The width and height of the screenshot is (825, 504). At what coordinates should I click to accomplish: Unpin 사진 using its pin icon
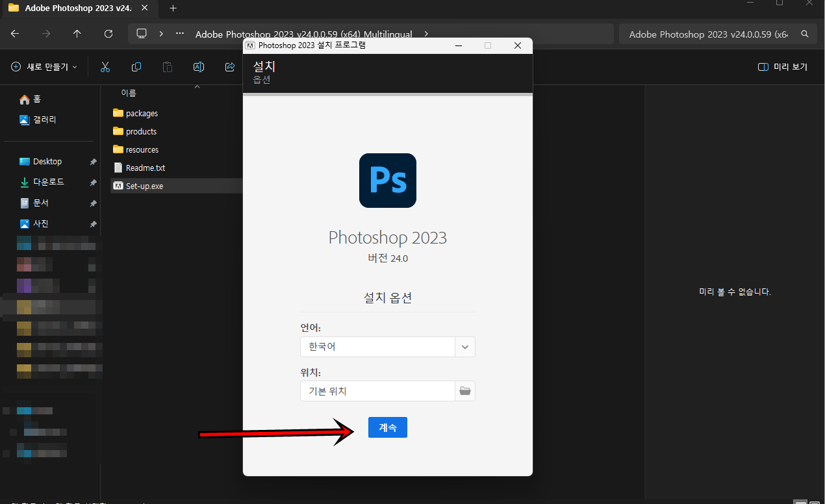[x=93, y=224]
